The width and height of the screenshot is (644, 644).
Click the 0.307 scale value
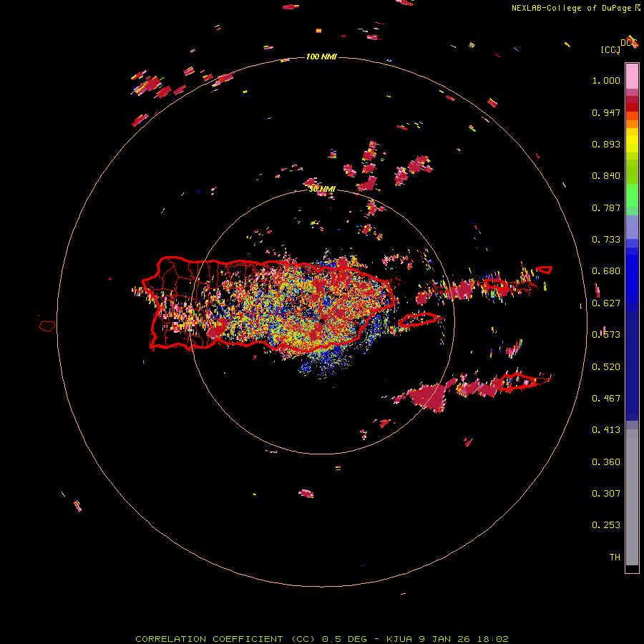coord(606,494)
